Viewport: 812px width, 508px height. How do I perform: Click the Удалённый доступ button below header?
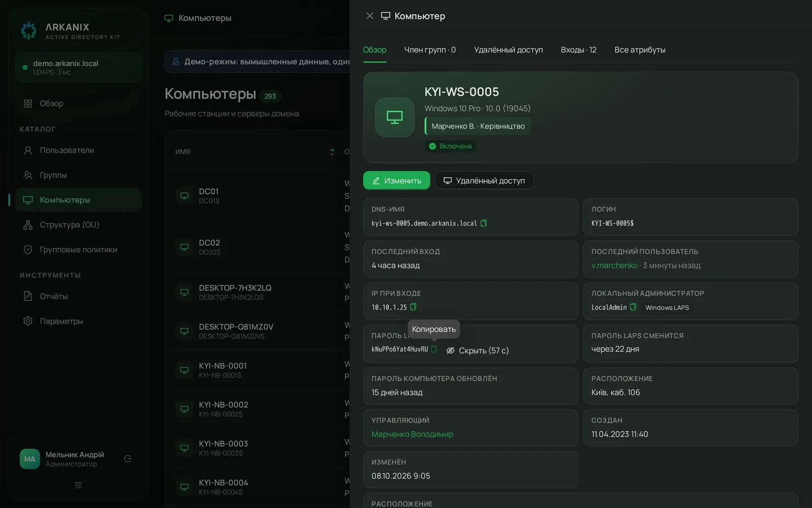tap(484, 180)
